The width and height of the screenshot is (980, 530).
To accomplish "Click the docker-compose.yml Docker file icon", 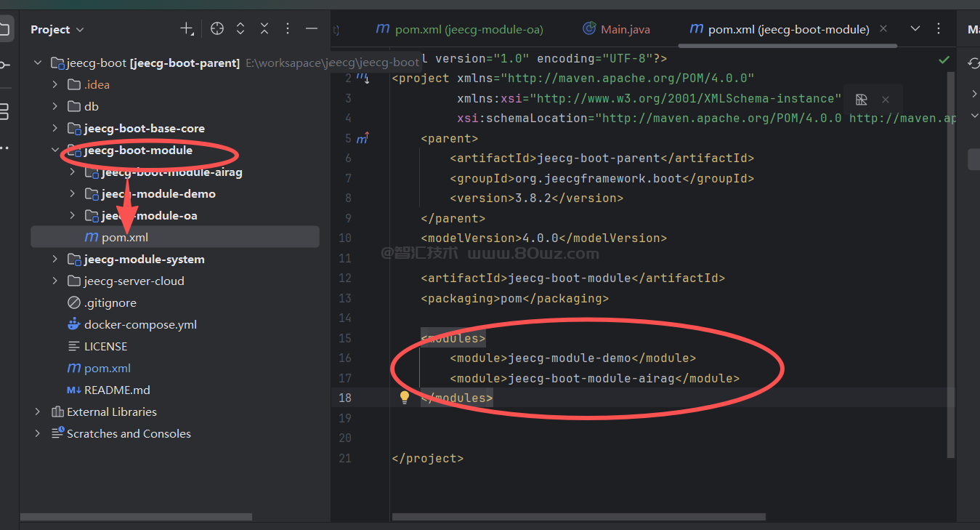I will coord(74,324).
